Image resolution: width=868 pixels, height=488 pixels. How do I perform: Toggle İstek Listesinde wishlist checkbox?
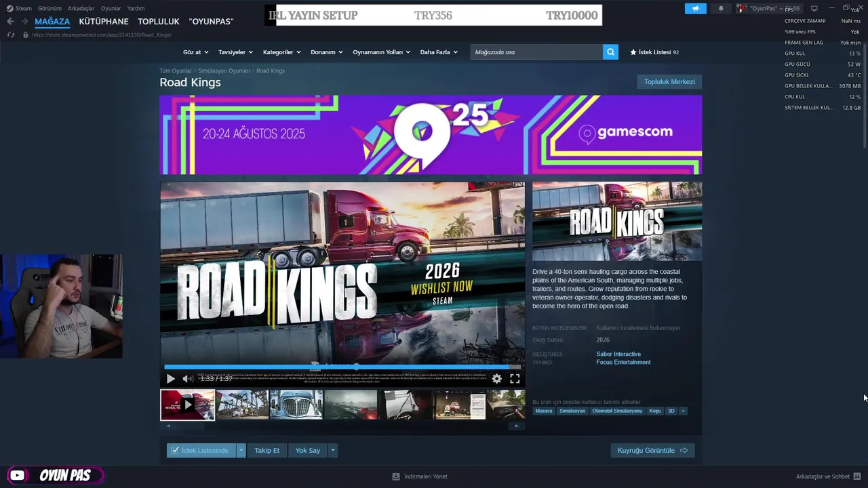(x=175, y=450)
